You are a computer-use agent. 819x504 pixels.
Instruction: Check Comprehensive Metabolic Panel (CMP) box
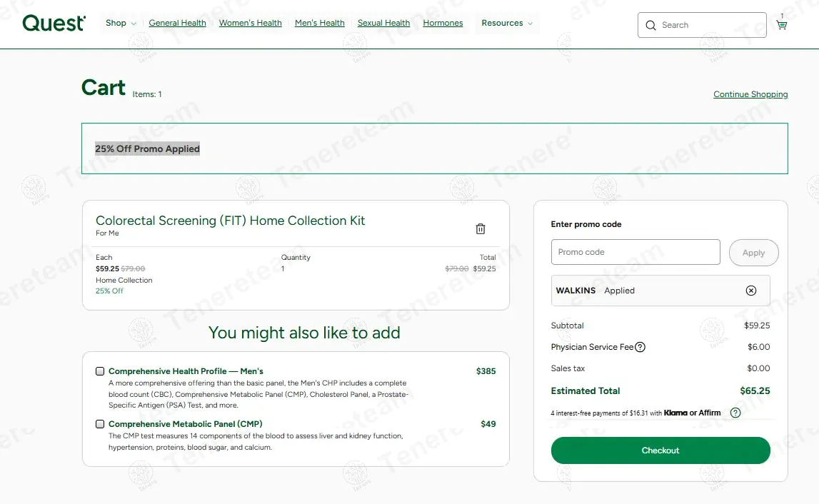point(100,424)
